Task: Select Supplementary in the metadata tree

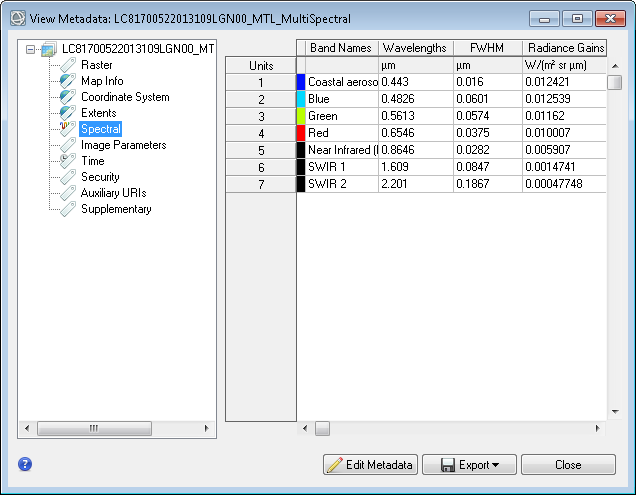Action: (x=116, y=209)
